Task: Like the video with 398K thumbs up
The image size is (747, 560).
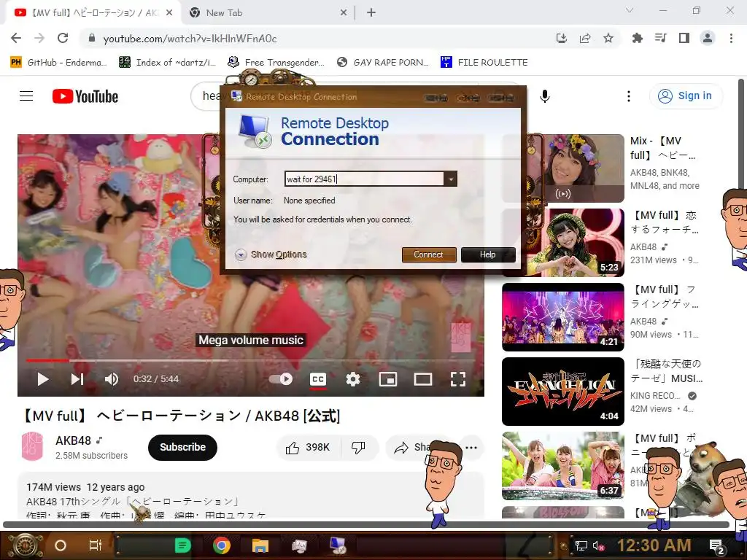Action: click(x=308, y=447)
